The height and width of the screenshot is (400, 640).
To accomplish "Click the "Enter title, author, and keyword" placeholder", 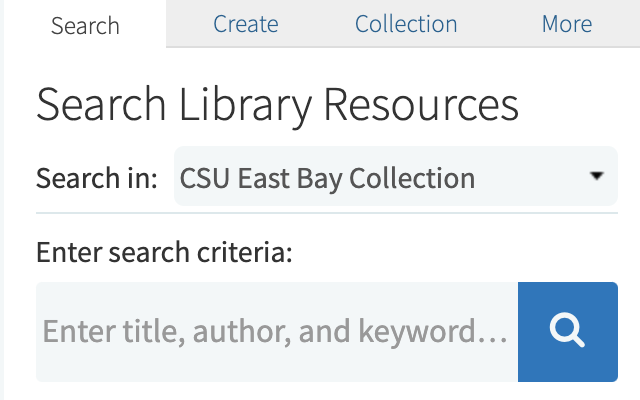I will 277,331.
